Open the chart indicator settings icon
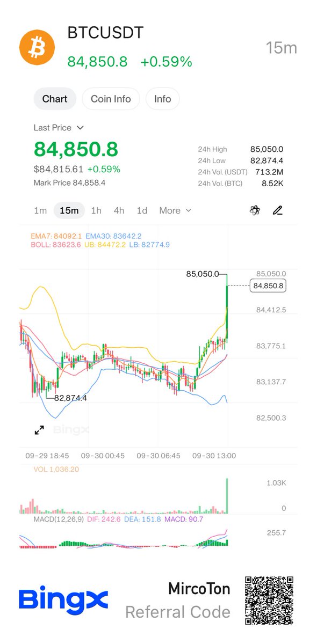Image resolution: width=317 pixels, height=644 pixels. [255, 210]
